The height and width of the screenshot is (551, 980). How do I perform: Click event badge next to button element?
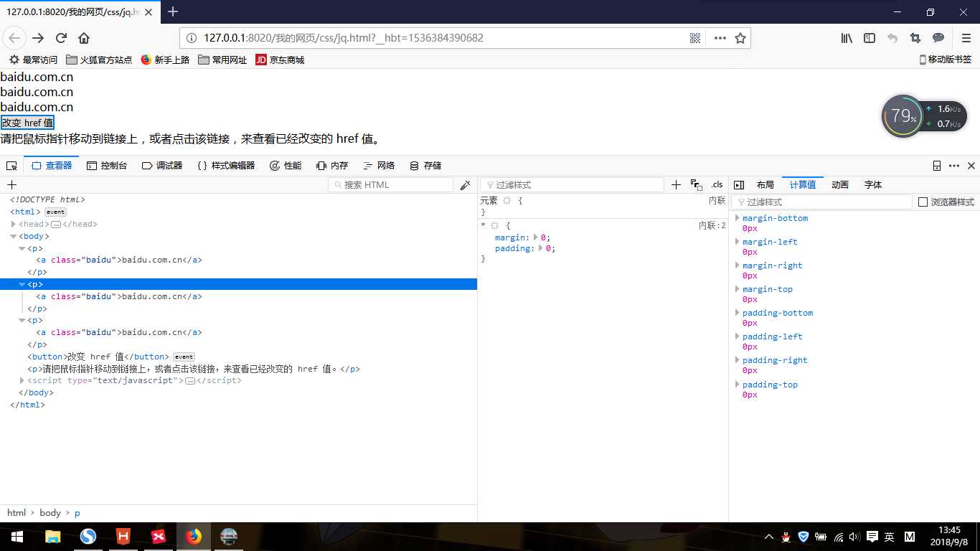click(184, 357)
